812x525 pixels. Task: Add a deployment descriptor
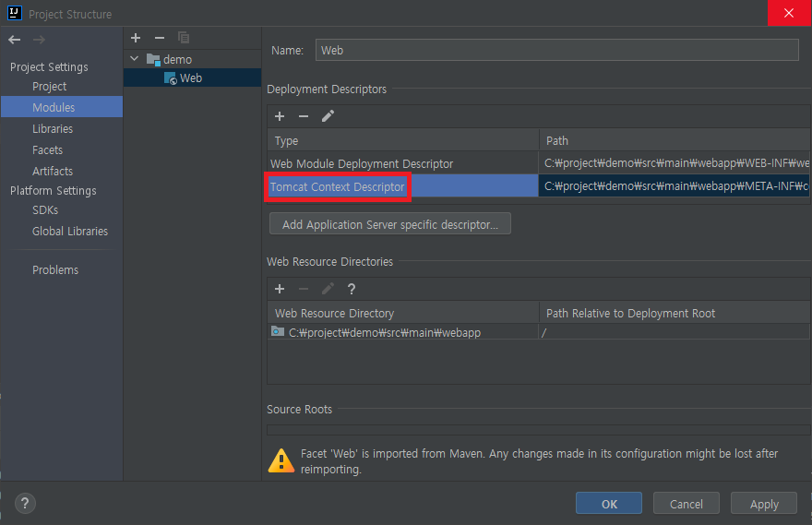(x=280, y=116)
